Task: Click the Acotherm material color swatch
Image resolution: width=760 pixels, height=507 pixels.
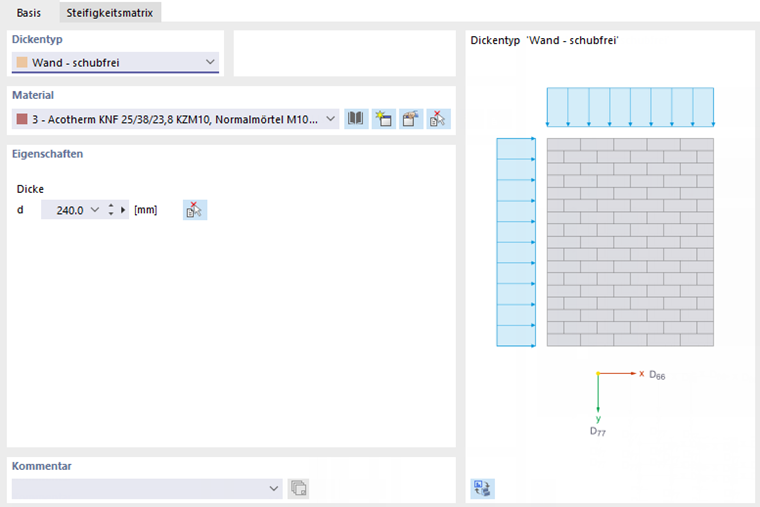Action: pos(22,119)
